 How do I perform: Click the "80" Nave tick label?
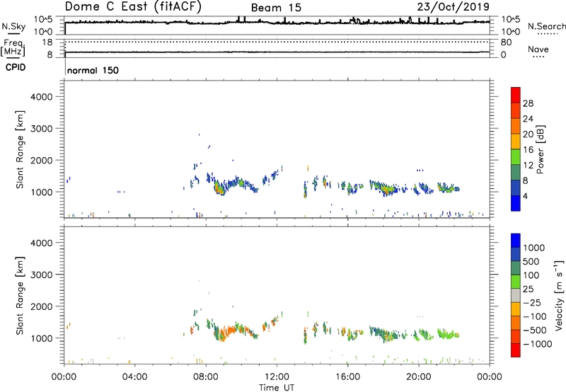pyautogui.click(x=506, y=42)
